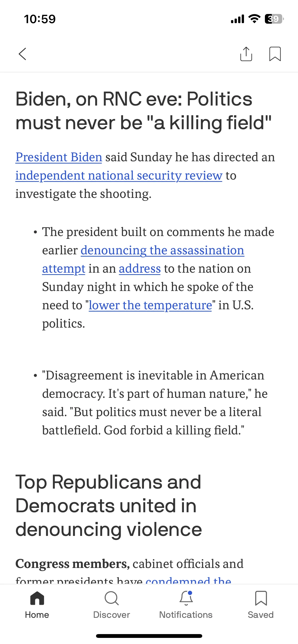Follow the address hyperlink
The image size is (298, 644).
[x=140, y=269]
